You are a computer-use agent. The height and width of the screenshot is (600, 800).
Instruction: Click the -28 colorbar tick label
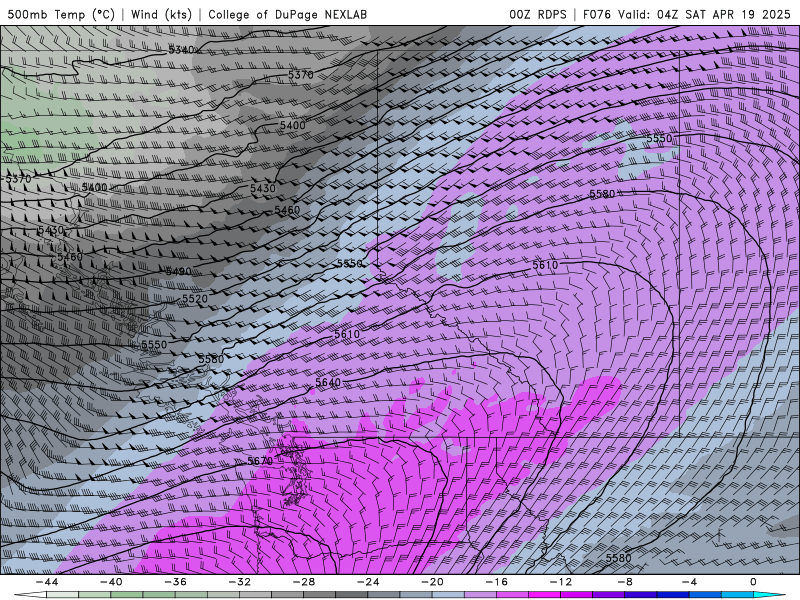304,582
